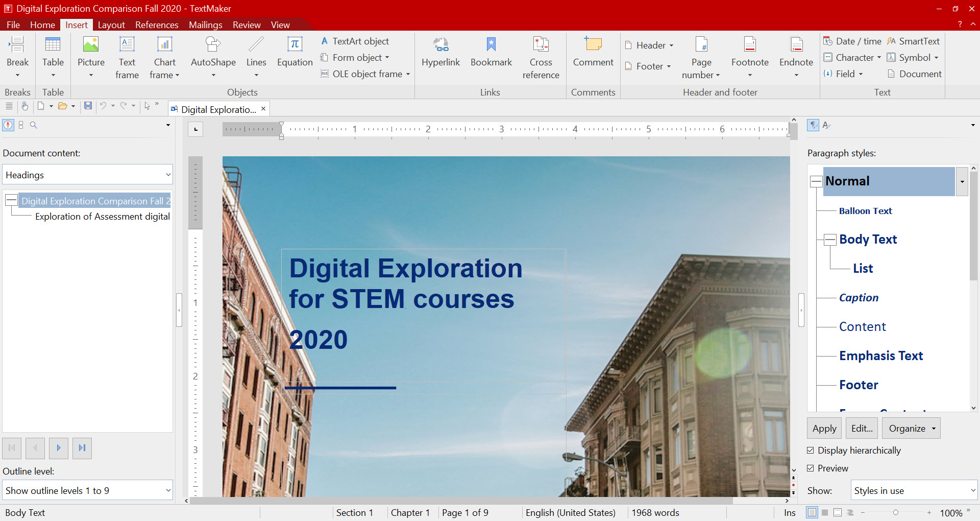Screen dimensions: 980x521
Task: Click the zoom slider handle
Action: (x=895, y=512)
